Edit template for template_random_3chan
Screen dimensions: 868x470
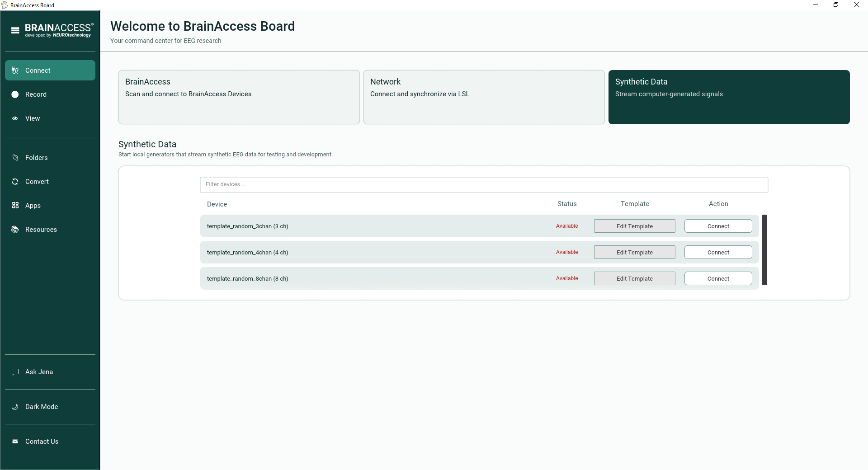(x=635, y=226)
